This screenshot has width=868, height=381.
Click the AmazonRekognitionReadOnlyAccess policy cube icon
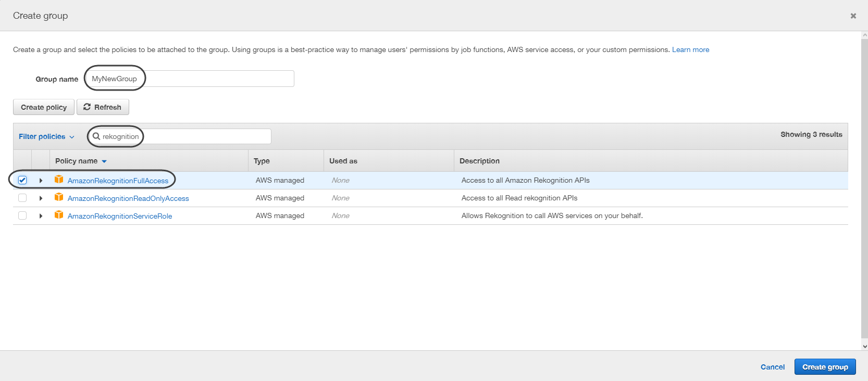(x=59, y=197)
